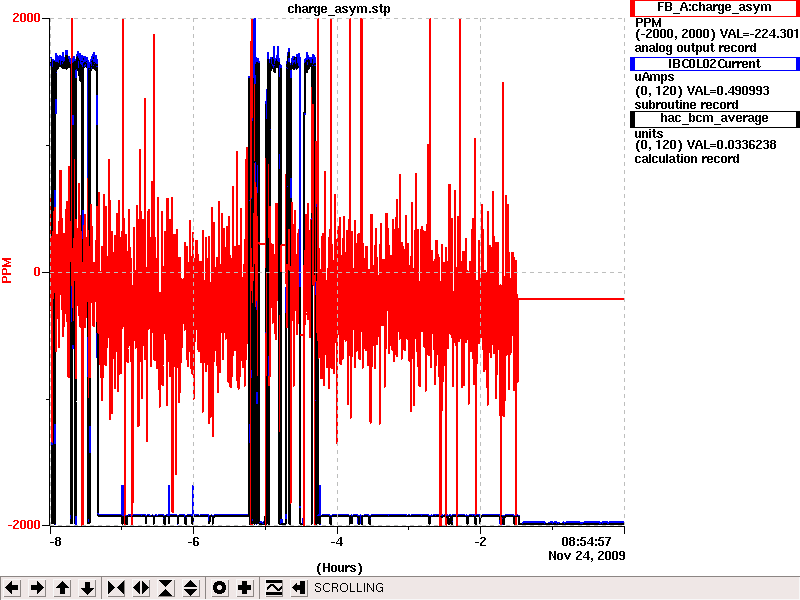Click the charge_asym.stp chart title

click(x=339, y=9)
